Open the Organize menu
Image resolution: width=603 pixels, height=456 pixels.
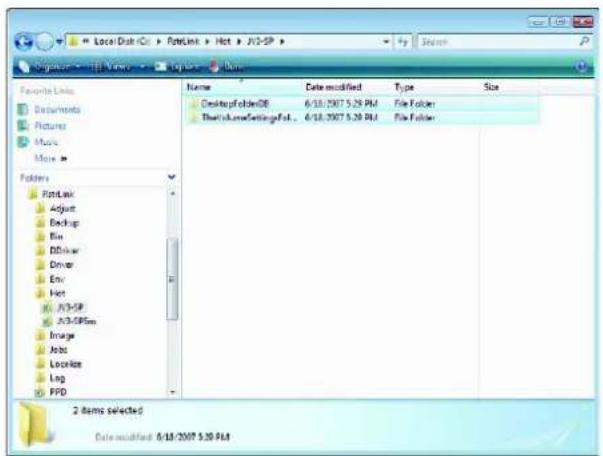coord(50,67)
